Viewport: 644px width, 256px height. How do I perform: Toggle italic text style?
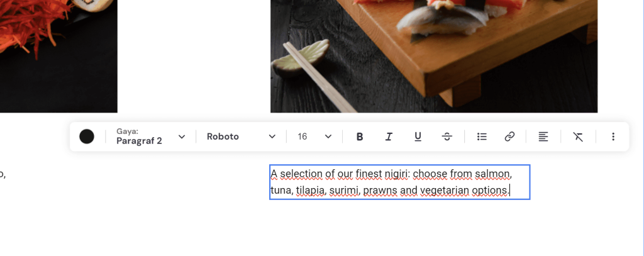(x=389, y=136)
